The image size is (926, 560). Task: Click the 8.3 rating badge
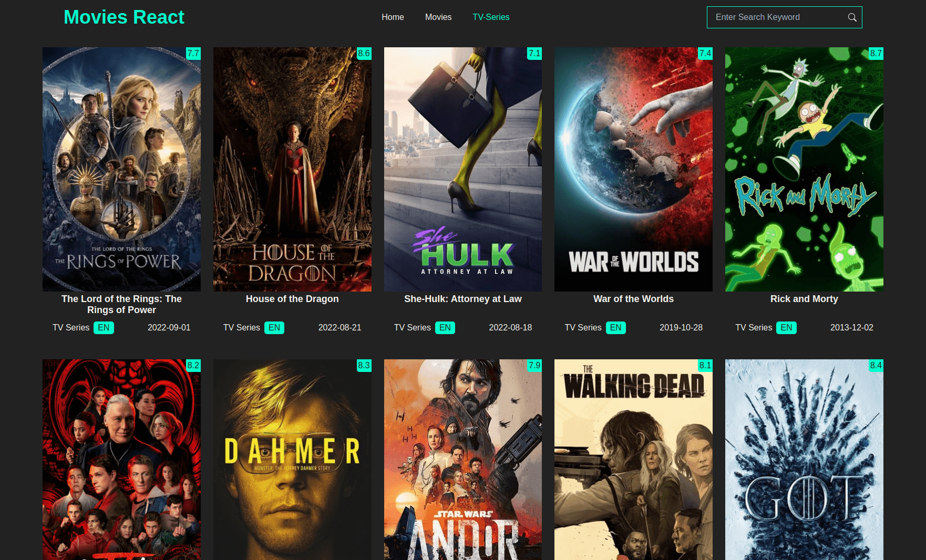tap(364, 365)
